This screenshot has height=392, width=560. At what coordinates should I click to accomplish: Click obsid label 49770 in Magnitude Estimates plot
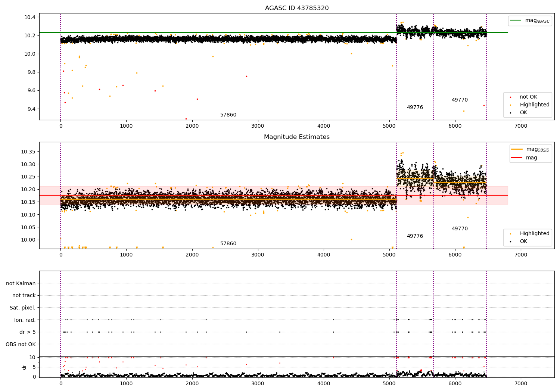coord(460,229)
